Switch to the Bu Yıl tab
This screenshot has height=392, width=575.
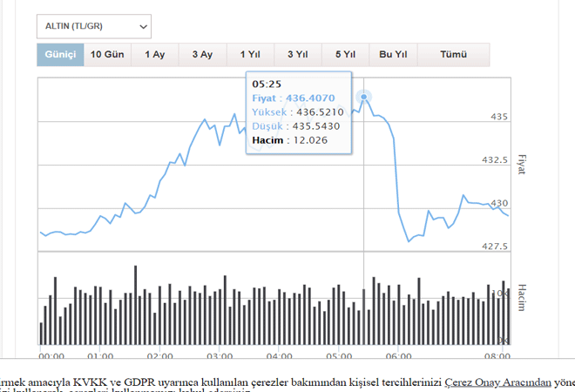tap(393, 55)
